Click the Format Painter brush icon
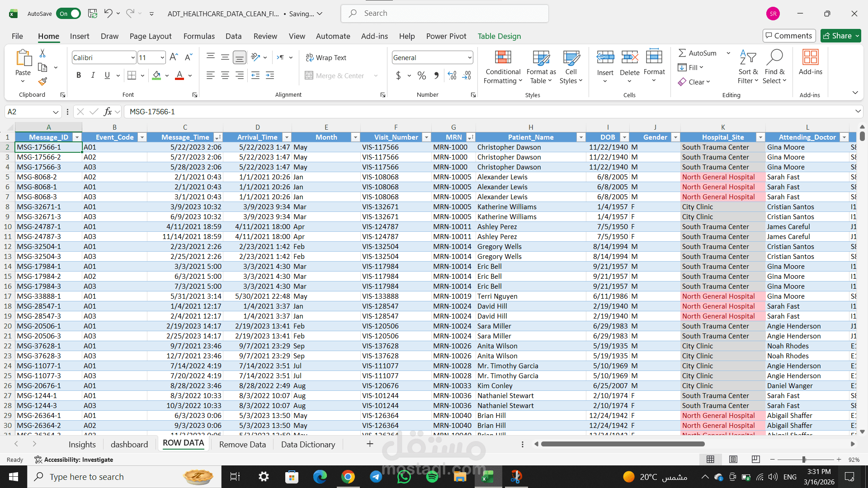868x488 pixels. click(42, 81)
